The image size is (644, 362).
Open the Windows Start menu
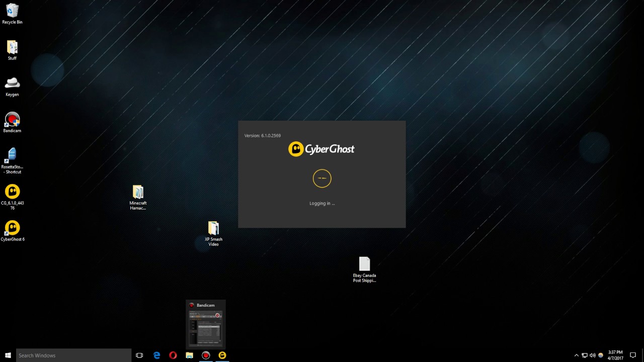tap(8, 355)
